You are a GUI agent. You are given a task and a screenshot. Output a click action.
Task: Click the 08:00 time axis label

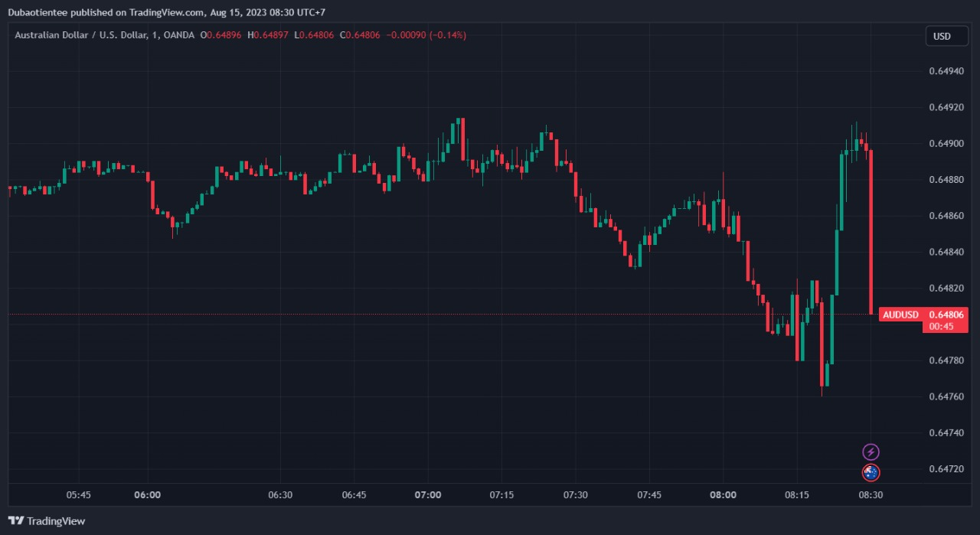pos(723,495)
